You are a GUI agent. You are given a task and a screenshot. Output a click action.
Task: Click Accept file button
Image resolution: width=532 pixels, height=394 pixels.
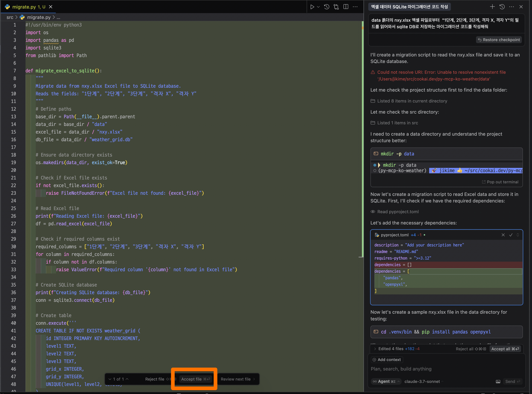(195, 379)
